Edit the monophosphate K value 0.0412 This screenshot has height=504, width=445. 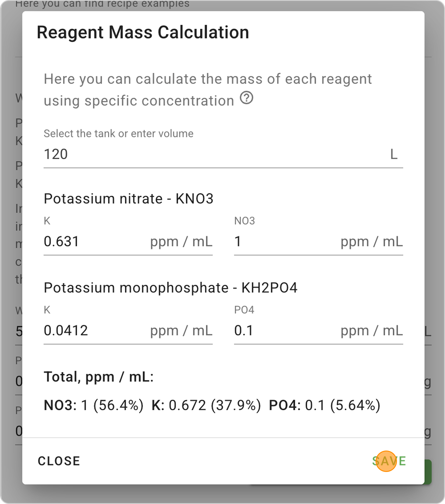tap(128, 330)
